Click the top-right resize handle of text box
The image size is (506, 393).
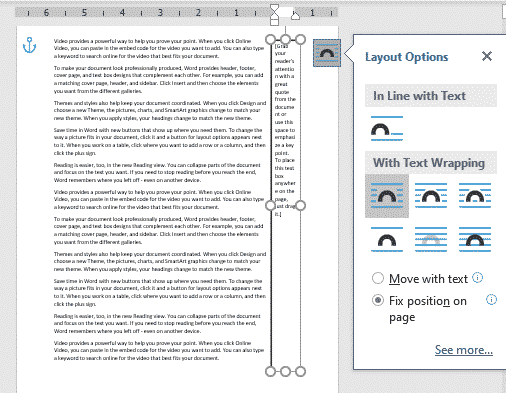click(300, 40)
